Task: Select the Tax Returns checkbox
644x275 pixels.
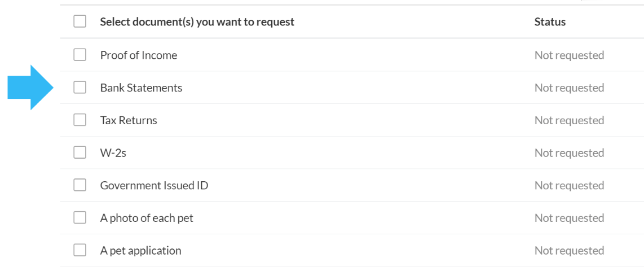Action: [x=80, y=120]
